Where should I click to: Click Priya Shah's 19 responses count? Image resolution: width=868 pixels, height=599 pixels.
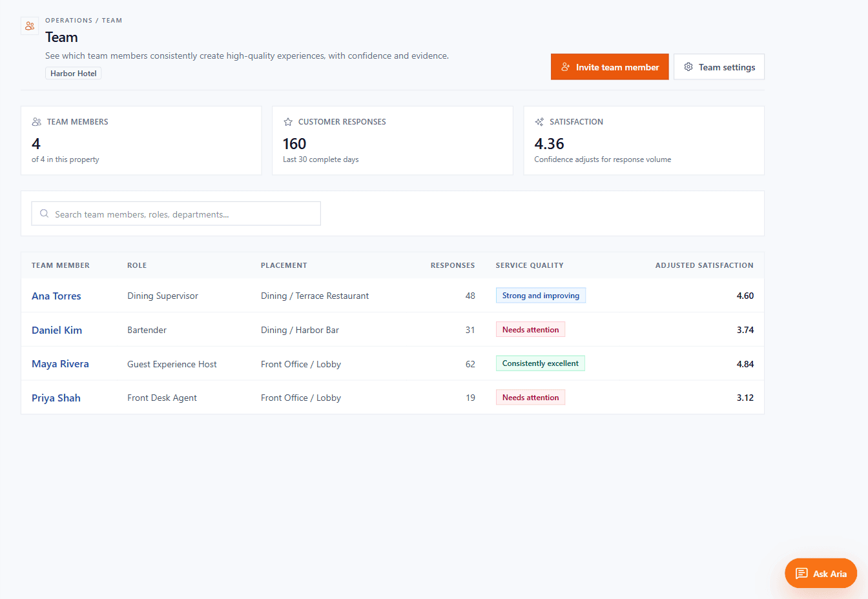point(470,398)
